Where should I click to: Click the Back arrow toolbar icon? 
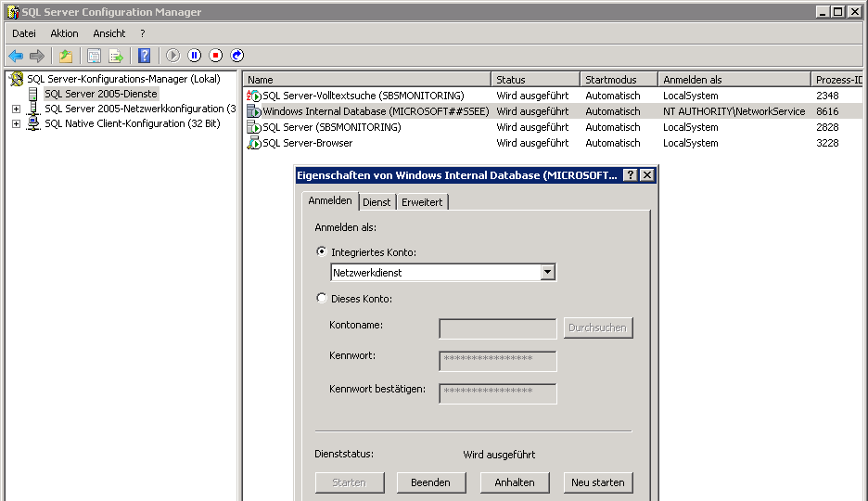point(16,56)
